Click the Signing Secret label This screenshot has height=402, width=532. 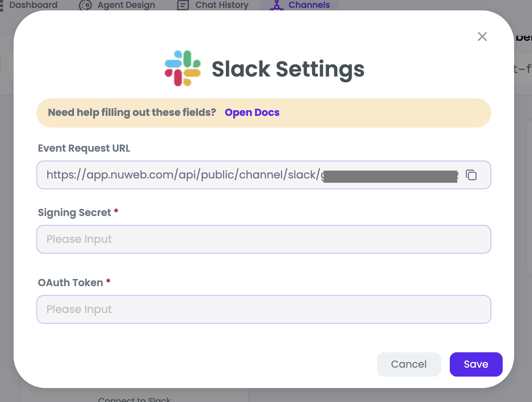pyautogui.click(x=74, y=213)
